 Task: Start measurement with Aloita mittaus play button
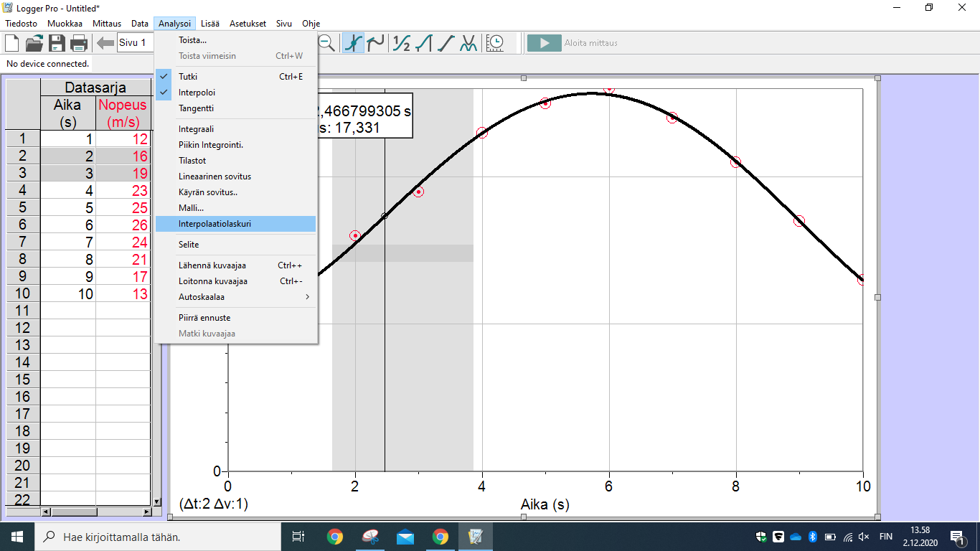point(545,43)
